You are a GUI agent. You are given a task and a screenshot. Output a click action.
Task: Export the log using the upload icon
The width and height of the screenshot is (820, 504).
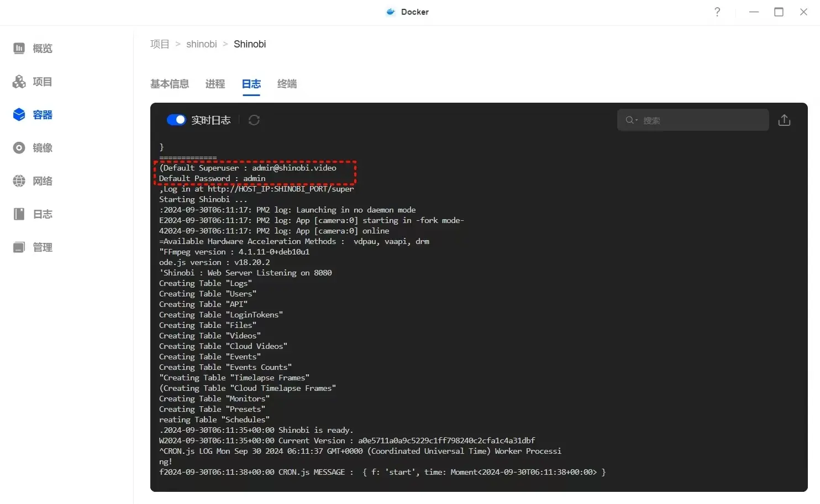(x=784, y=120)
